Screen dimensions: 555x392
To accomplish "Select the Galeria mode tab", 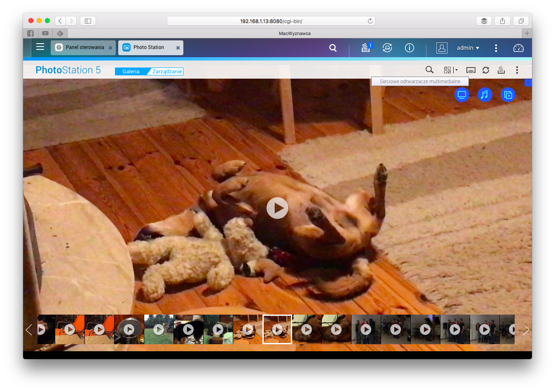I will [131, 71].
